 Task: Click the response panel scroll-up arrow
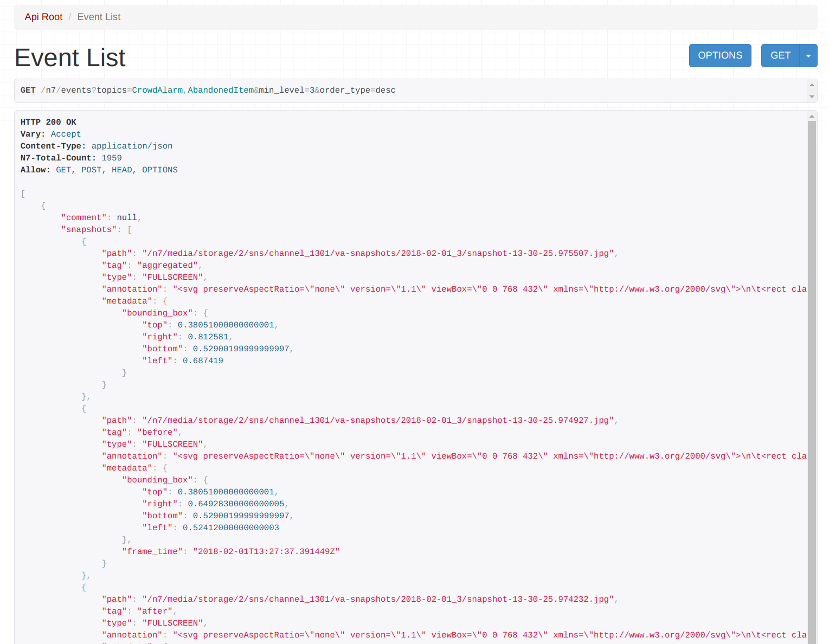click(812, 116)
